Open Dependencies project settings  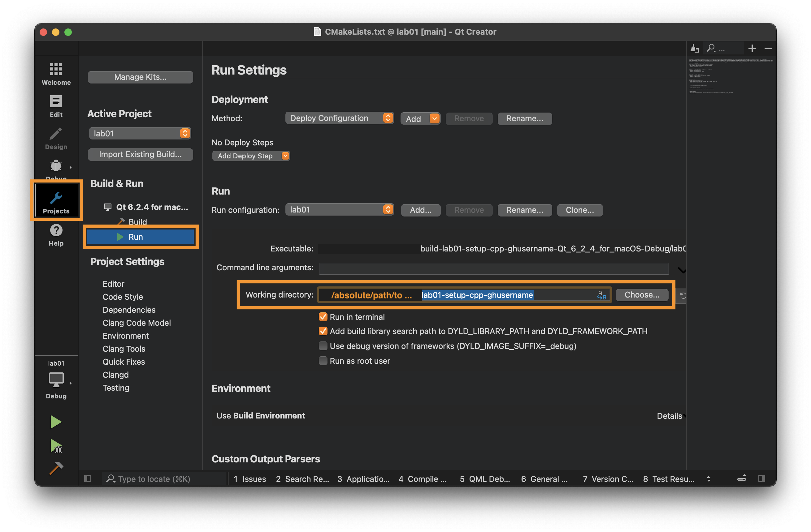129,310
